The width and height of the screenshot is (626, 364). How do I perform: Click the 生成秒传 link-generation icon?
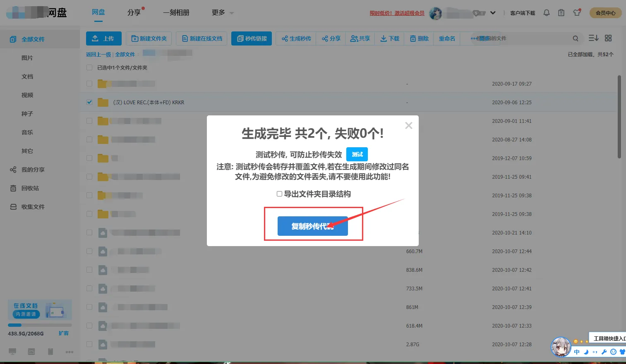[x=295, y=38]
